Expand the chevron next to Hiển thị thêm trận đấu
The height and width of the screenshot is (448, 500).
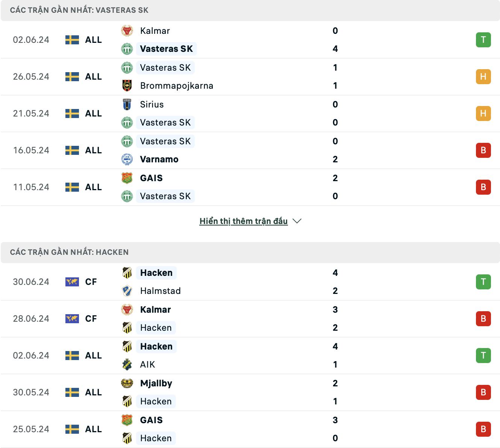(297, 221)
